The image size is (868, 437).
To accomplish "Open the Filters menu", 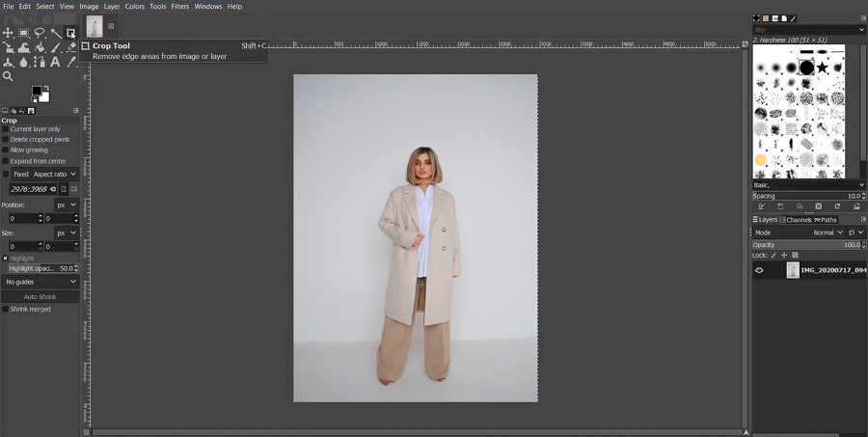I will click(180, 7).
